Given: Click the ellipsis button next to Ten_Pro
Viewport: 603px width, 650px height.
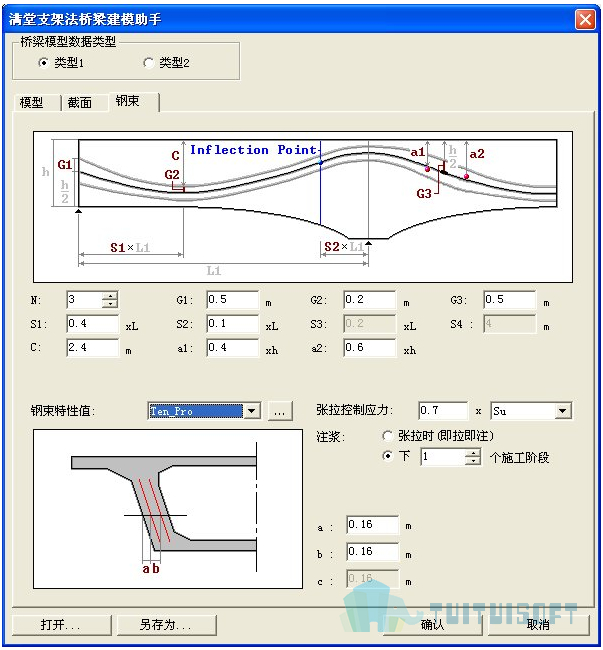Looking at the screenshot, I should 280,411.
